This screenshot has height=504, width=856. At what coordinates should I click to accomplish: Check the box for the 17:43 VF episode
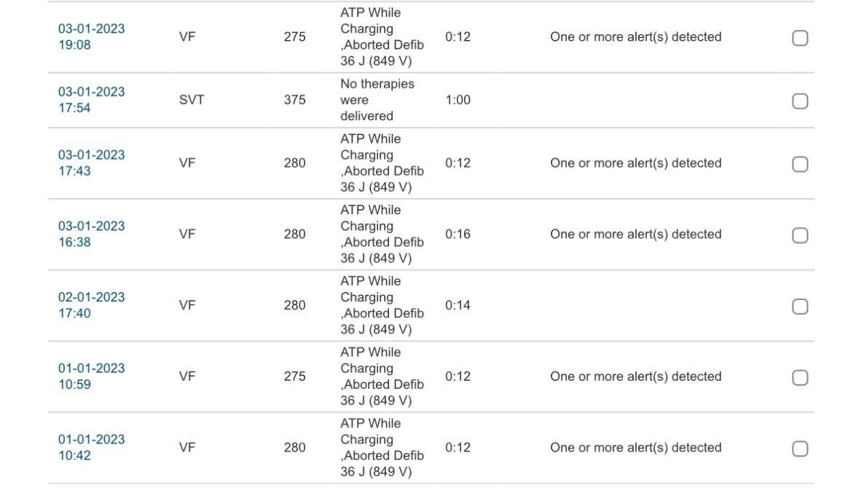[800, 165]
